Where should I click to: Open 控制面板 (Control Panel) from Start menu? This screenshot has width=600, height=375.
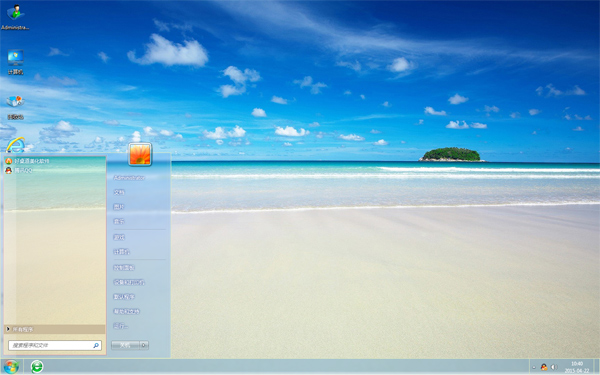124,267
